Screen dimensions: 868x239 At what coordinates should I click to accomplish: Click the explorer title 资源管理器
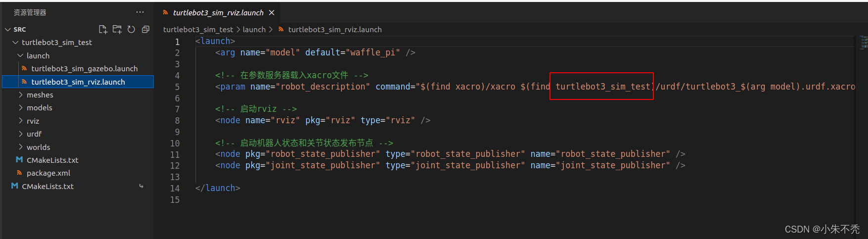30,12
